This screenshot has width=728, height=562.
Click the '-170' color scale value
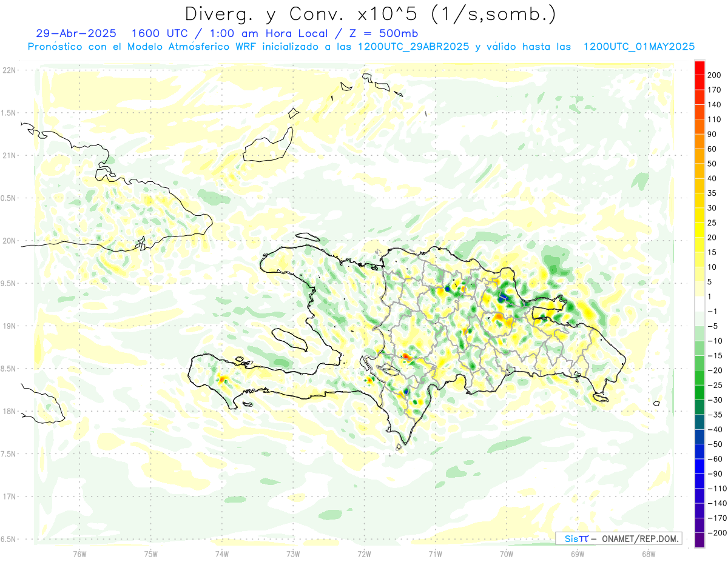pyautogui.click(x=716, y=518)
